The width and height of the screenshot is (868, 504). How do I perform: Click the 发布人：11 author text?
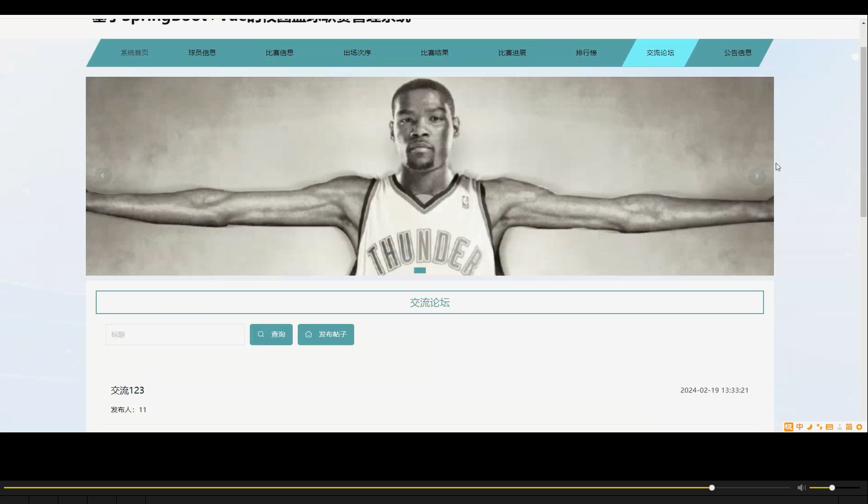[x=129, y=409]
